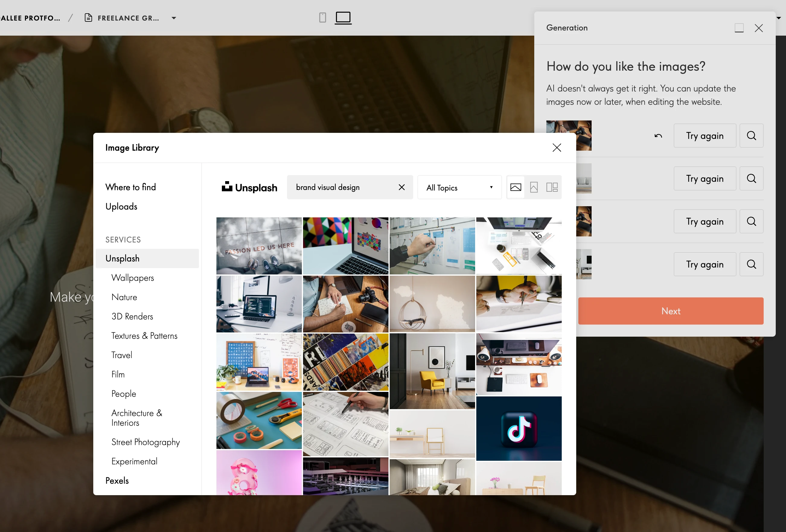Click Try again for the third image
The height and width of the screenshot is (532, 786).
click(705, 222)
